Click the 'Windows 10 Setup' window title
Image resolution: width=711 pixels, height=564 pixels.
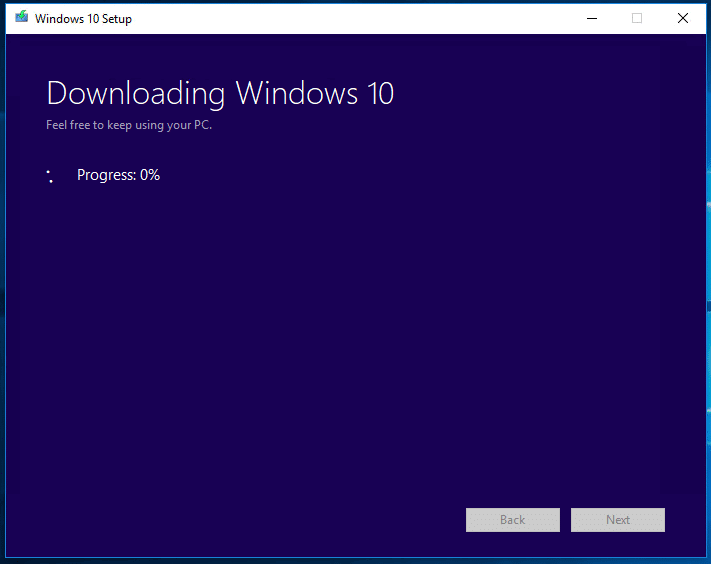[83, 19]
